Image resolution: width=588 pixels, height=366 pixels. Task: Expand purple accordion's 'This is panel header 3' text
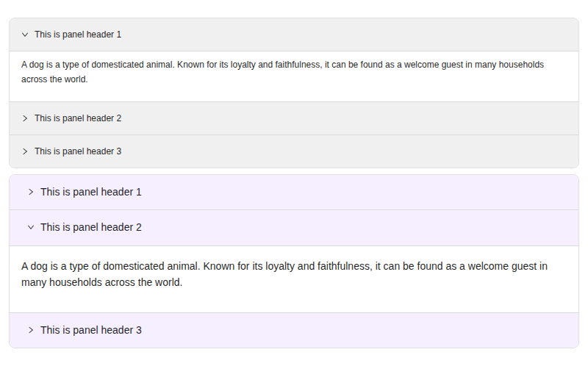(91, 330)
